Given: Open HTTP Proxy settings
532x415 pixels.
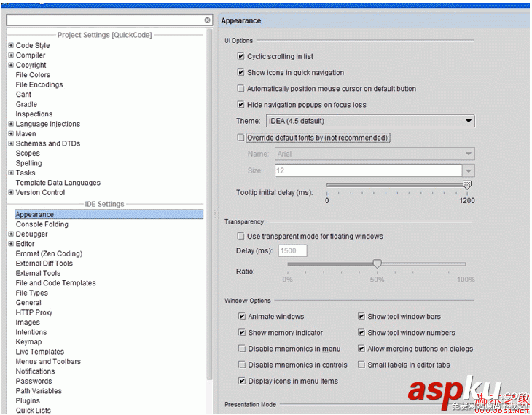Looking at the screenshot, I should pyautogui.click(x=34, y=312).
